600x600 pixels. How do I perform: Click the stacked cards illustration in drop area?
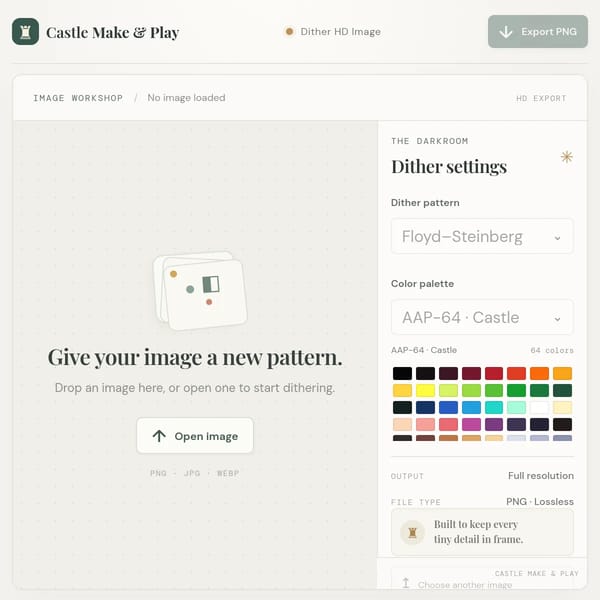pos(200,290)
